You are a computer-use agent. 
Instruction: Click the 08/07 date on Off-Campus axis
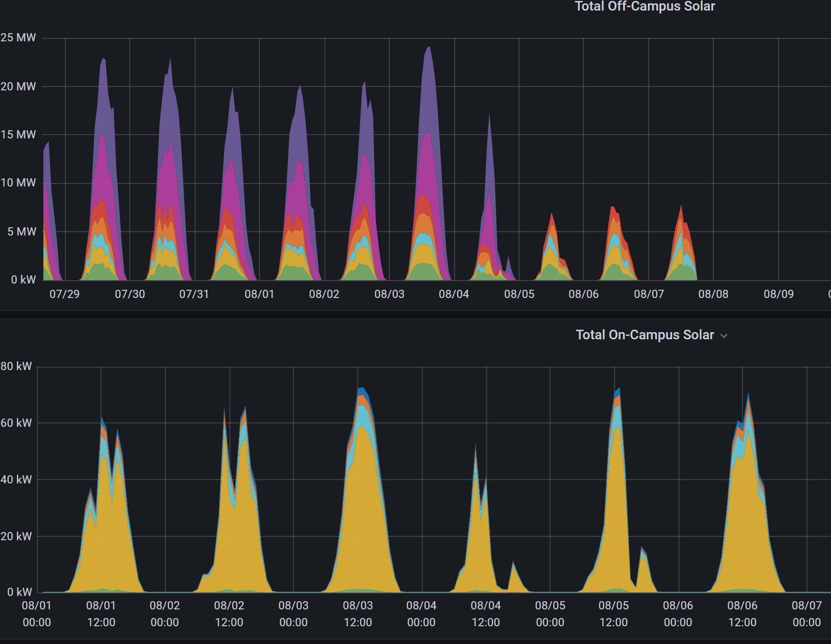tap(649, 294)
